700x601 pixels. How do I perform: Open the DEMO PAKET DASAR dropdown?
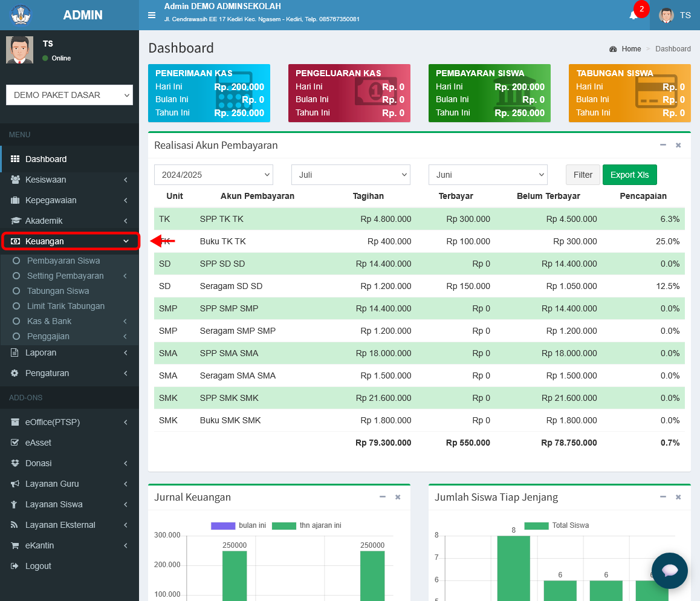[x=70, y=95]
